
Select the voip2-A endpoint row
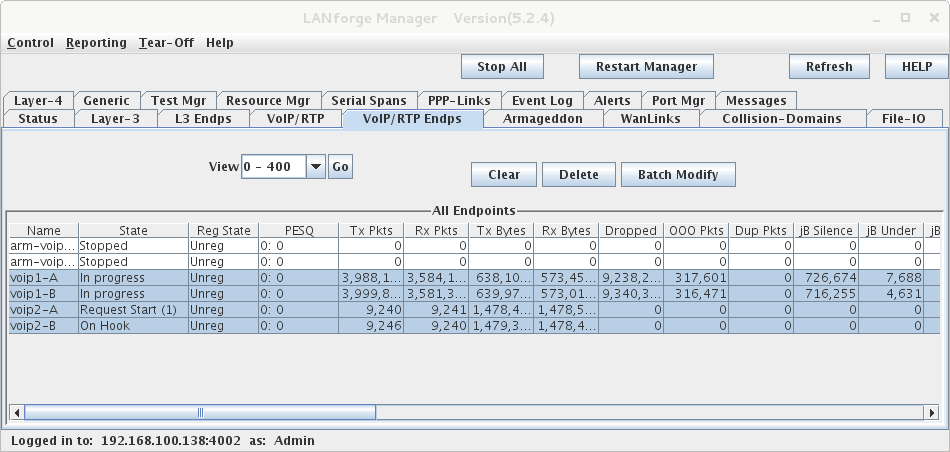click(x=474, y=310)
